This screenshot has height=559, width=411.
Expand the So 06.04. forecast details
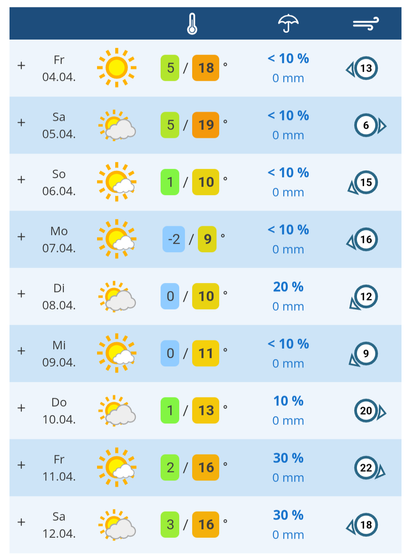(x=21, y=180)
